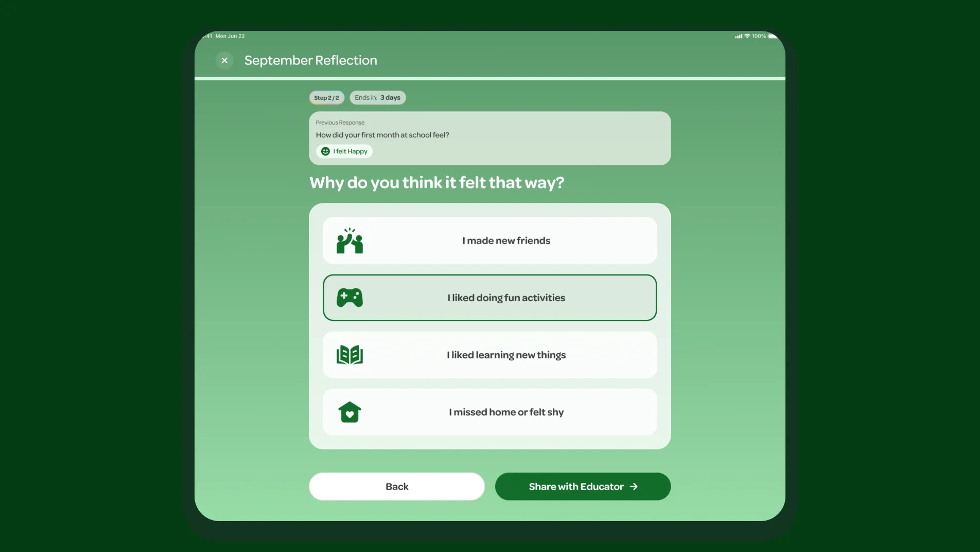Click the 'Previous Response' label
The image size is (980, 552).
point(340,123)
